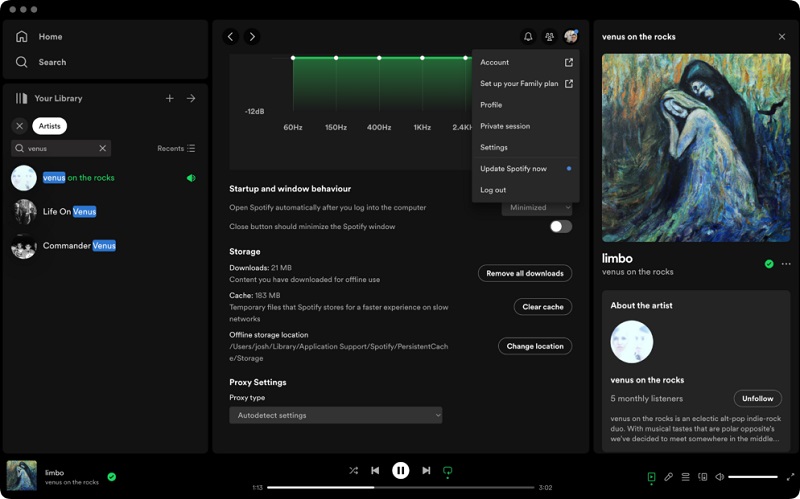This screenshot has width=800, height=499.
Task: Choose Update Spotify now
Action: tap(526, 169)
